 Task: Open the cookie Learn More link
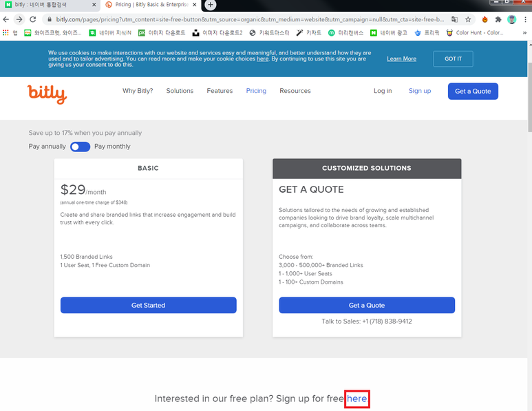tap(401, 59)
